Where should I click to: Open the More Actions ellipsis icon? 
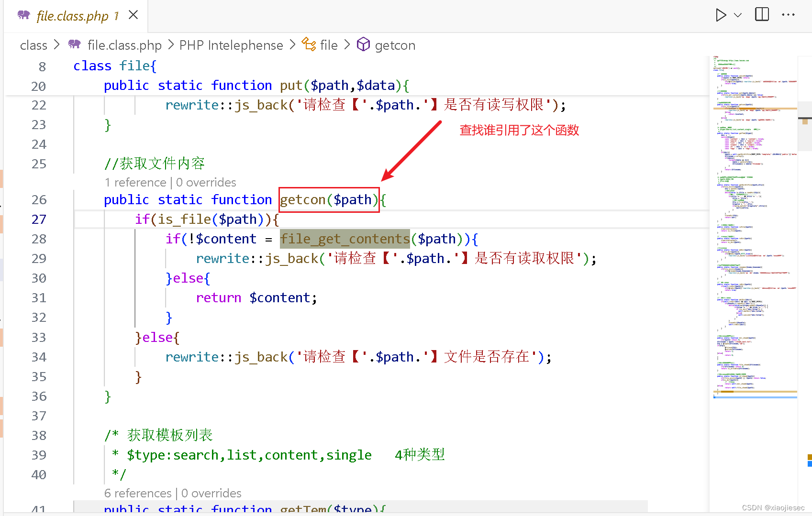click(x=788, y=15)
